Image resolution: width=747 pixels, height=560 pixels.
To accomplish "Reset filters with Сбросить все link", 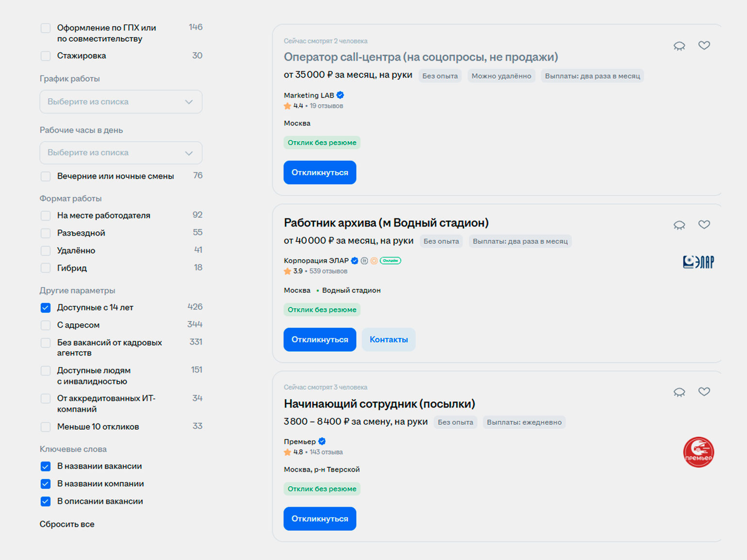I will coord(67,524).
